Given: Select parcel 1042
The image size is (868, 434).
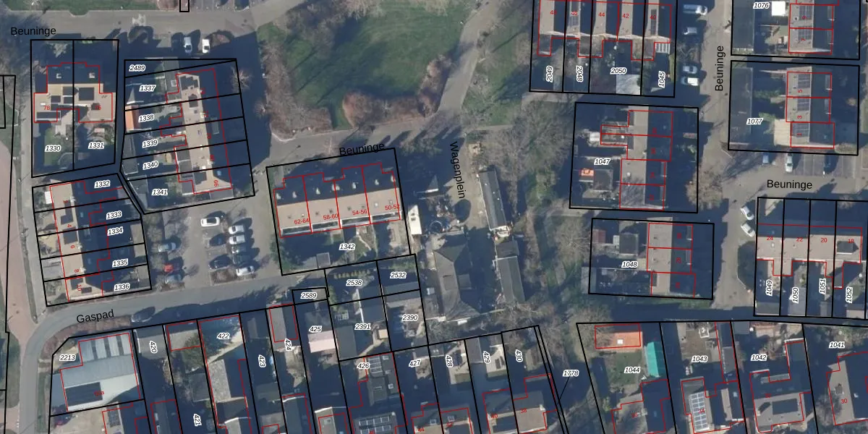Looking at the screenshot, I should [x=759, y=357].
